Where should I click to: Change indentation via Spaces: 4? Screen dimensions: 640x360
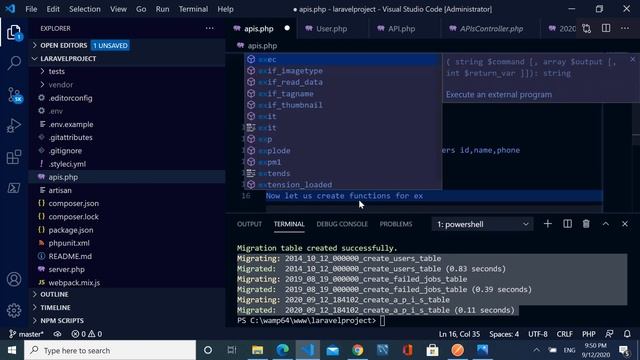(x=504, y=334)
